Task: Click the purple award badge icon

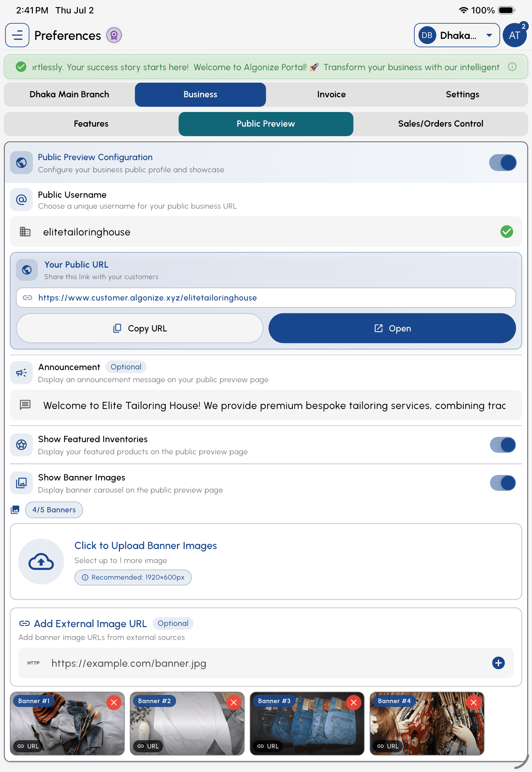Action: tap(114, 35)
